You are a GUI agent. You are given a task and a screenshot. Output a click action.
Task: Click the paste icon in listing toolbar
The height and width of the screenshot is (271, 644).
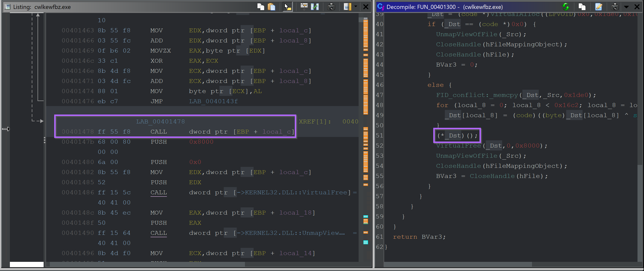pyautogui.click(x=271, y=5)
